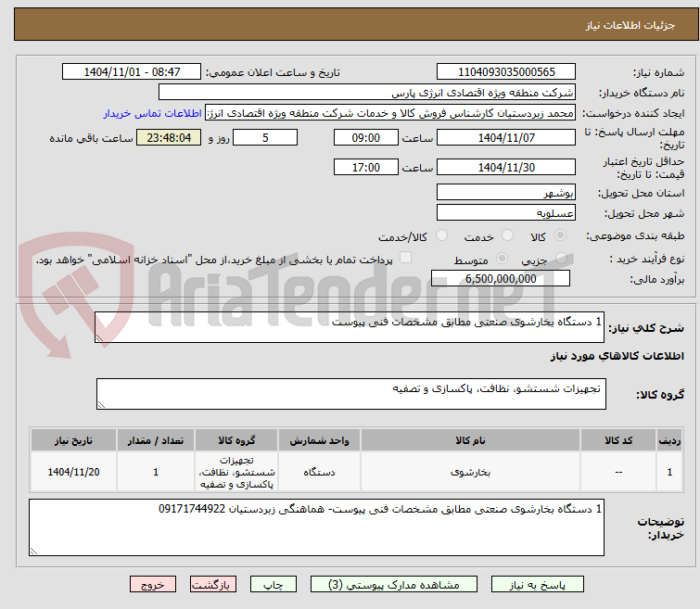
Task: Click resize handle of گروه کالا textarea
Action: (101, 405)
